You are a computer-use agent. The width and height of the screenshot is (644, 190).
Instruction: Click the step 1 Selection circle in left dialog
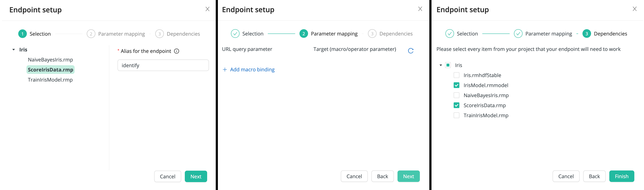(x=22, y=33)
